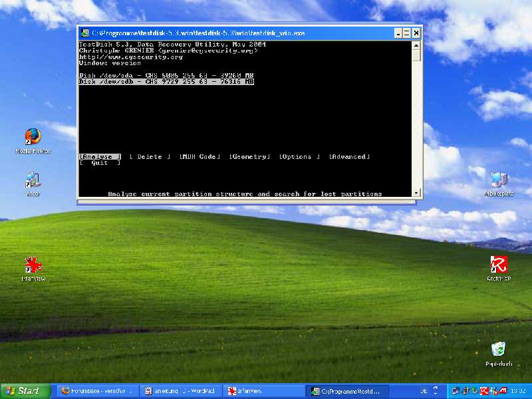This screenshot has width=532, height=399.
Task: Open the Windows Start menu
Action: (25, 391)
